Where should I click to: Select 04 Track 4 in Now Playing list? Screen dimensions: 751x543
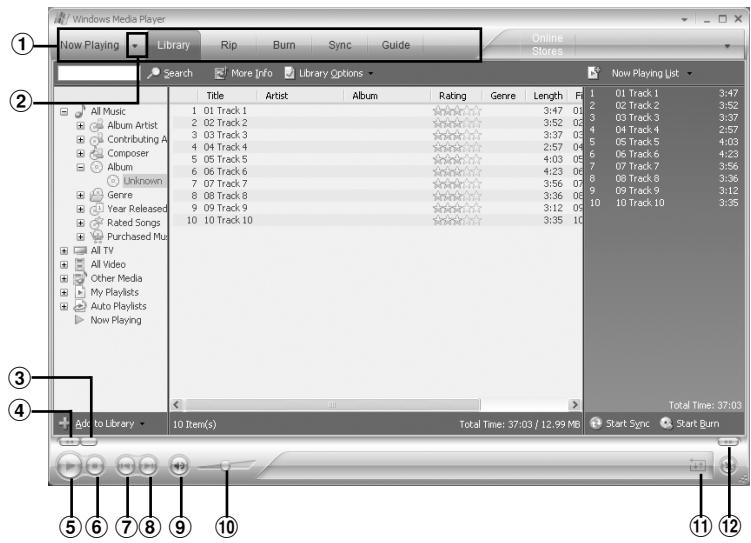pos(663,130)
